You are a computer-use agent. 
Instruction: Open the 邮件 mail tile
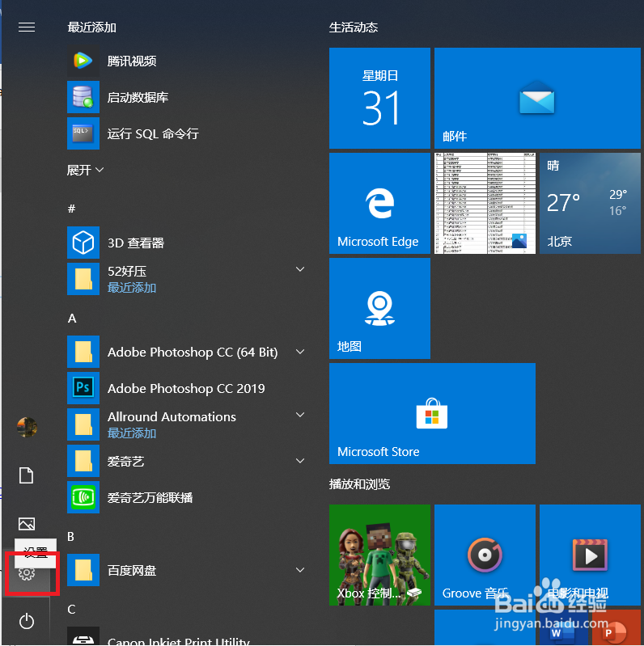point(538,98)
